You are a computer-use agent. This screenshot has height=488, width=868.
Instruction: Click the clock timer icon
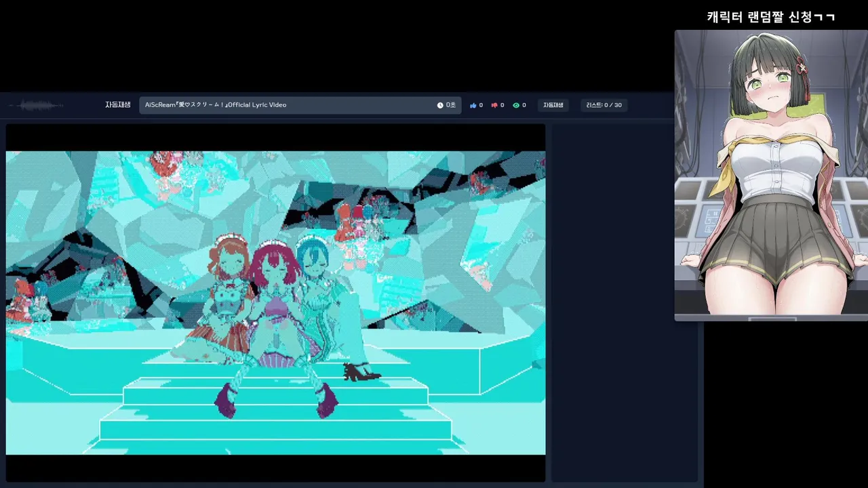[x=440, y=105]
